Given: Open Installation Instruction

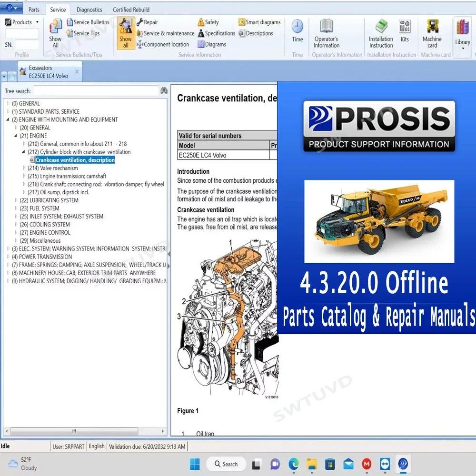Looking at the screenshot, I should point(381,33).
